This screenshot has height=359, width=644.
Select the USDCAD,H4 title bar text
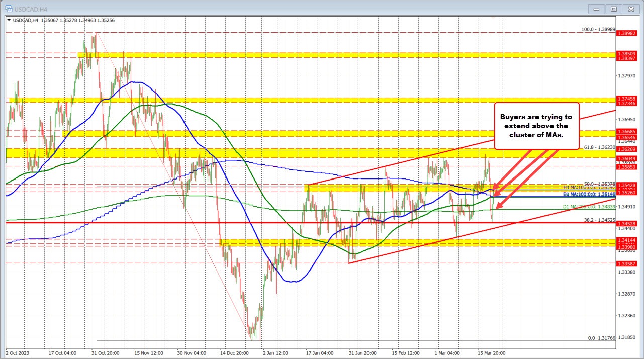tap(30, 9)
